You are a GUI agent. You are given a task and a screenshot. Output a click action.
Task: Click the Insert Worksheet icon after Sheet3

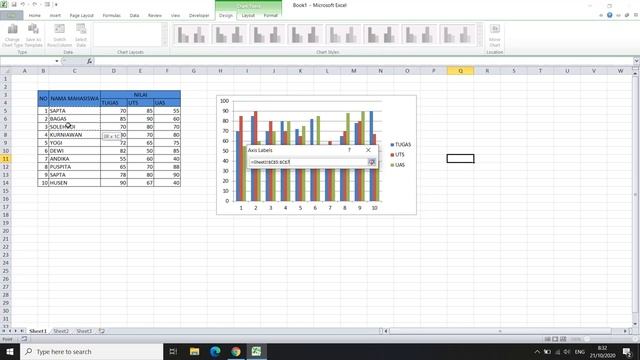coord(102,331)
